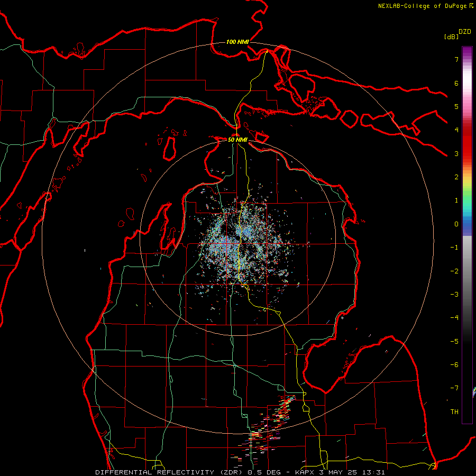This screenshot has width=476, height=476.
Task: Click the 1 dB value on color scale
Action: (x=456, y=200)
